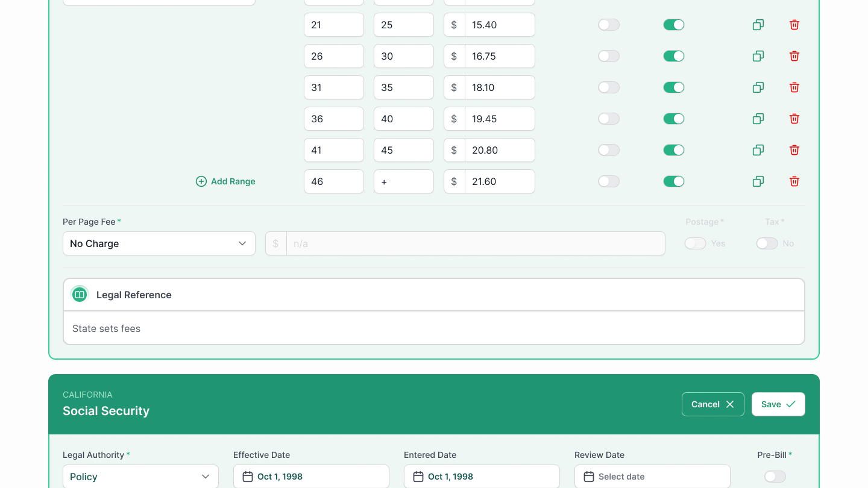Screen dimensions: 868x488
Task: Click the Legal Reference text State sets fees
Action: point(106,328)
